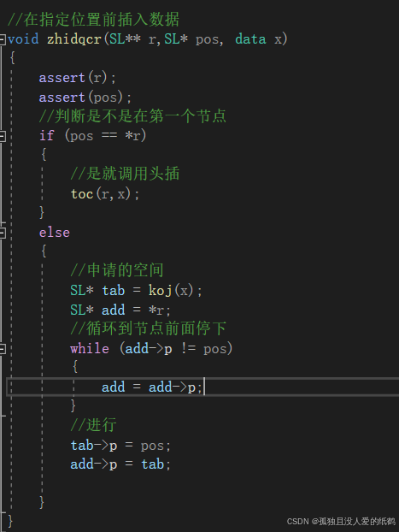Click the while keyword

pyautogui.click(x=90, y=349)
